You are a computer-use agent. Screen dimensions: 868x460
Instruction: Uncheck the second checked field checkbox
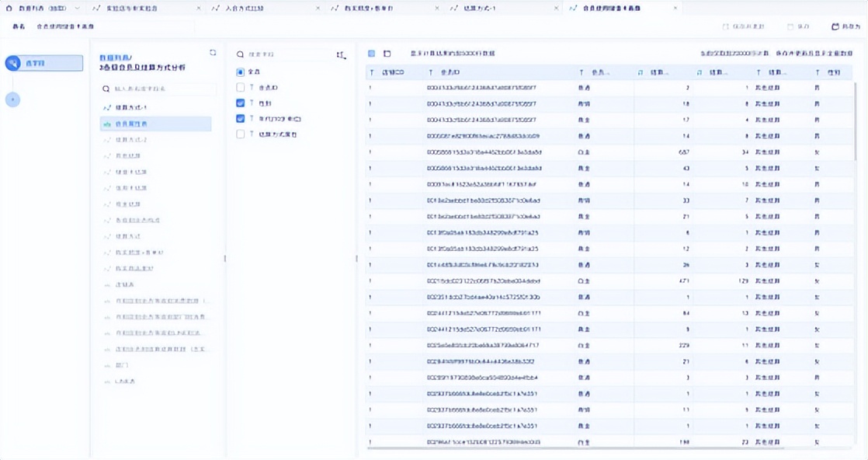pyautogui.click(x=240, y=119)
